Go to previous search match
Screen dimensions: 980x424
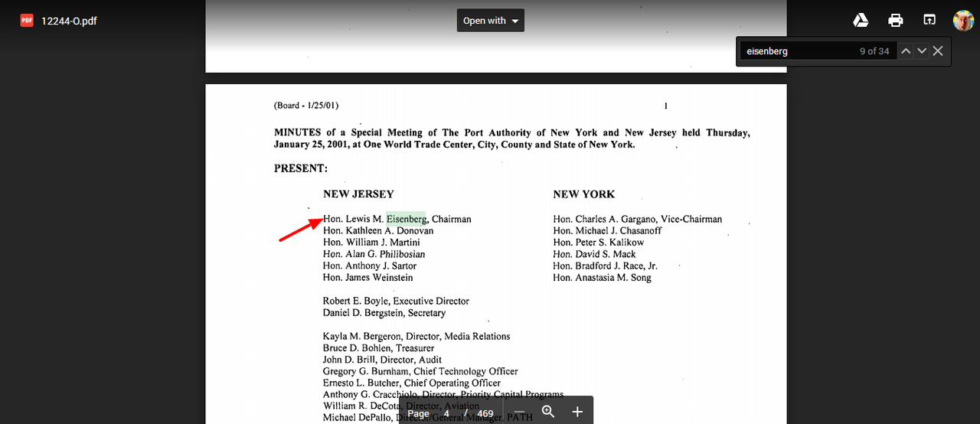[906, 51]
